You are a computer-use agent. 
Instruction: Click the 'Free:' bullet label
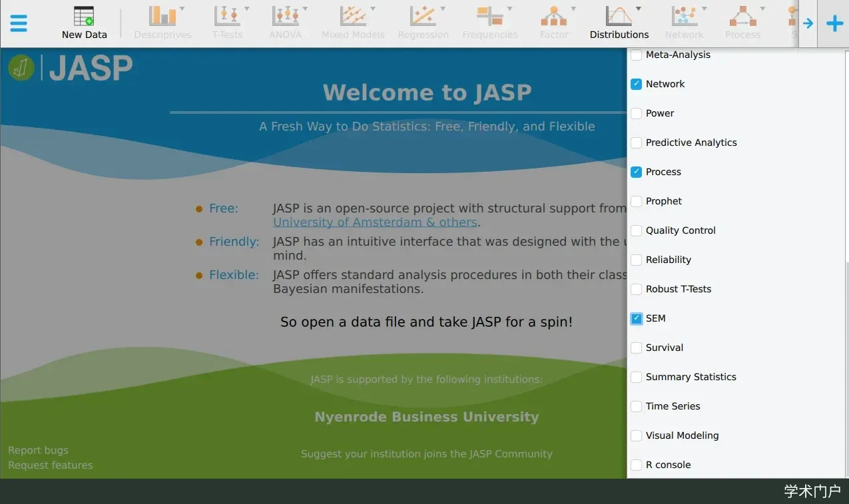pos(224,208)
